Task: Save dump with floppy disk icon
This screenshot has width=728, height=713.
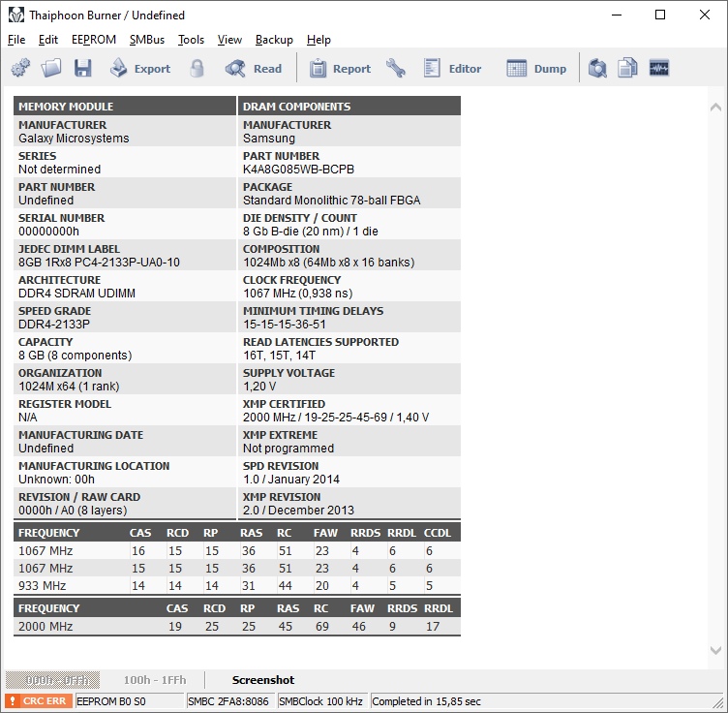Action: (82, 68)
